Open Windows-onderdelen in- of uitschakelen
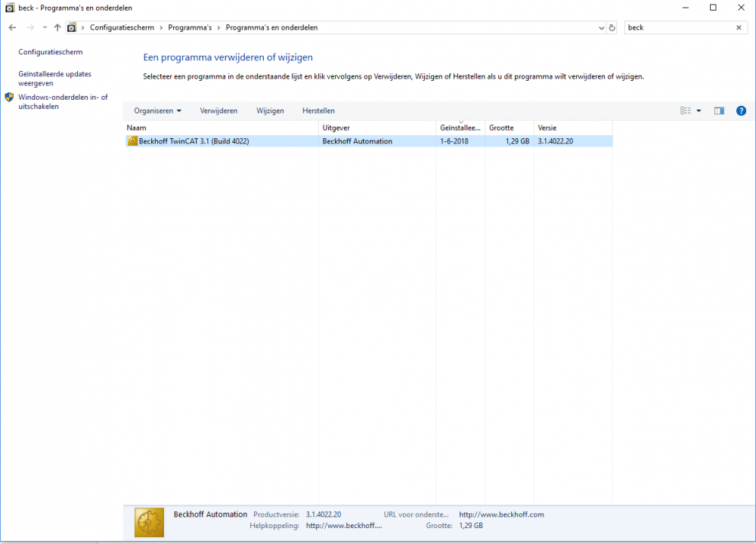 click(63, 102)
